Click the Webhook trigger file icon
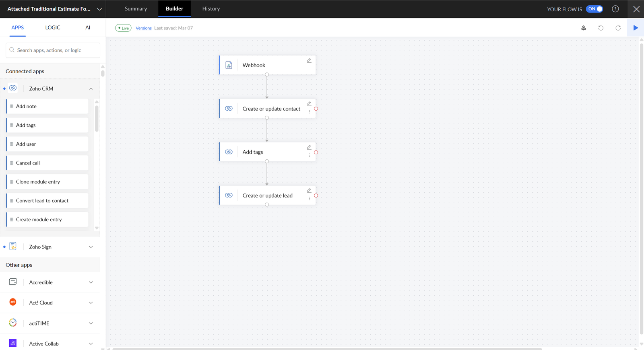 229,65
